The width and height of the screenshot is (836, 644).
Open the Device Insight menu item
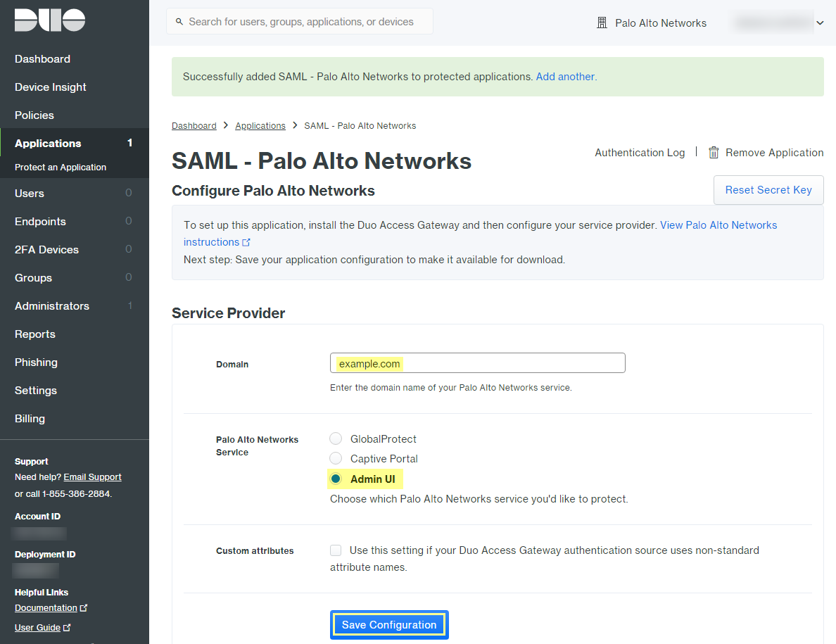51,87
